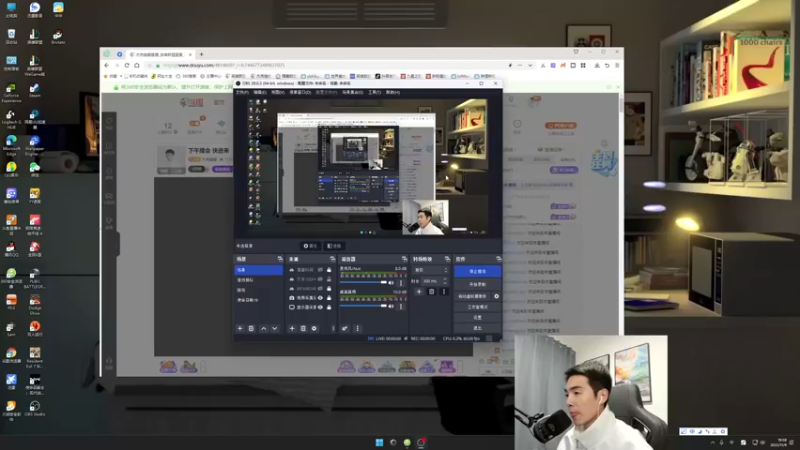Screen dimensions: 800x450
Task: Go back in the browser window
Action: tap(106, 65)
